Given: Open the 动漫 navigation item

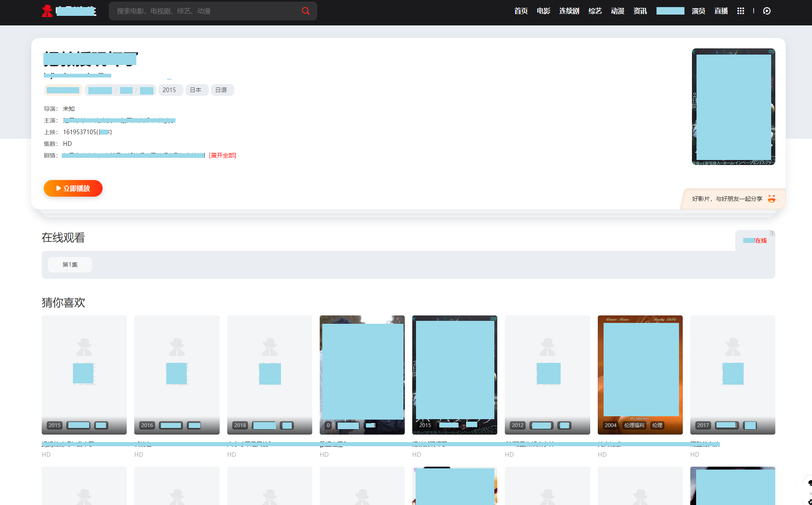Looking at the screenshot, I should coord(617,11).
